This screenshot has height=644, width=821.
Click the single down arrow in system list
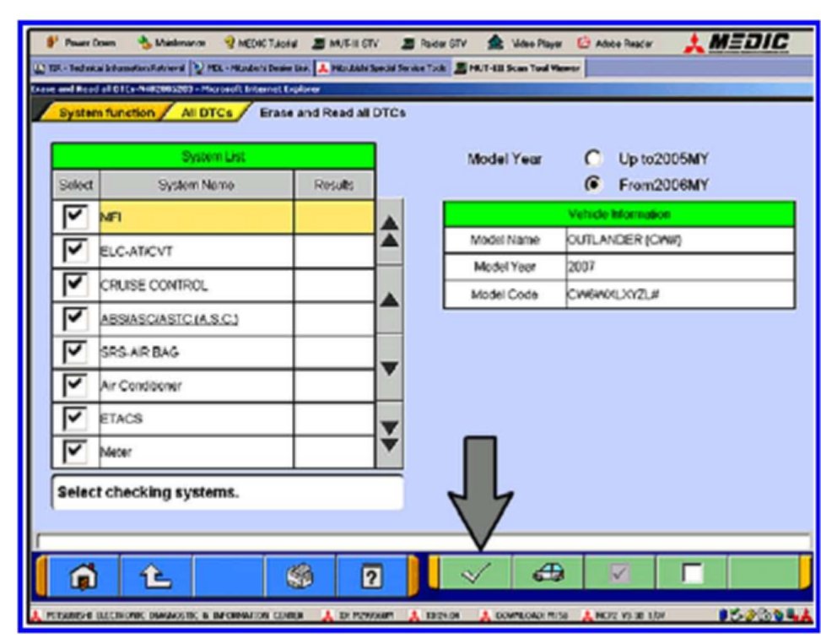[x=389, y=367]
